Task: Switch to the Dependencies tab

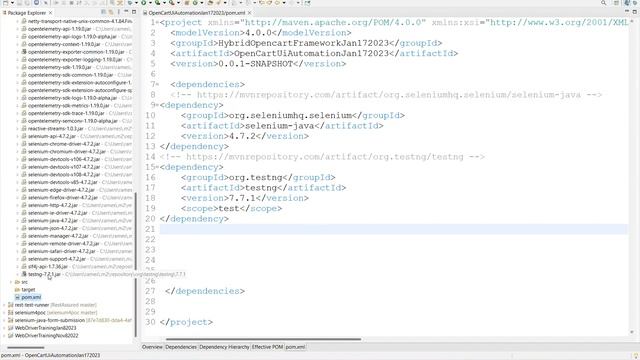Action: pos(181,347)
